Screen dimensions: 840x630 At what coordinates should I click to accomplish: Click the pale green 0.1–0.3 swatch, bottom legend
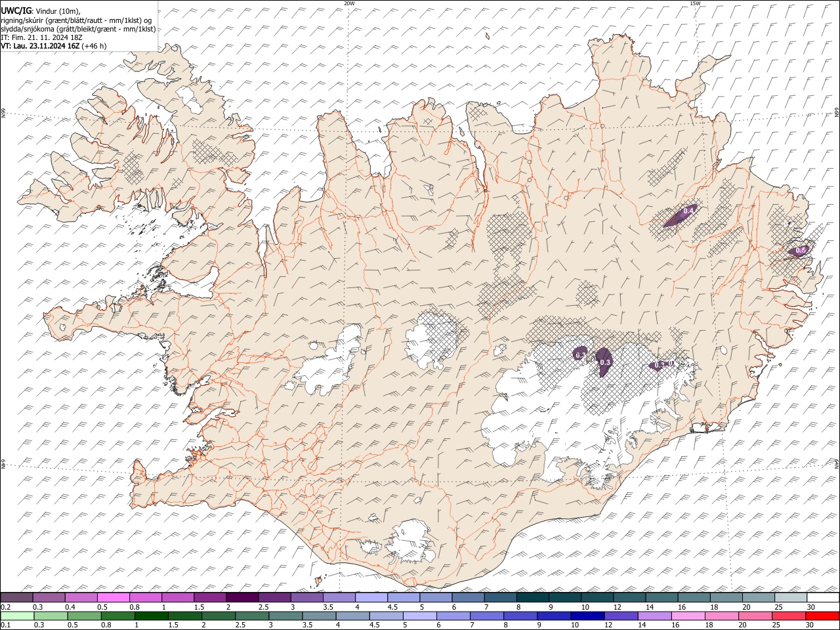tap(18, 616)
